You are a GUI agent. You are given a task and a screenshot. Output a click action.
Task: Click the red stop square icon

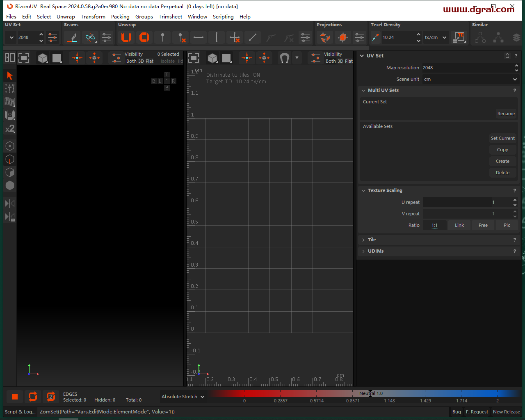(15, 396)
